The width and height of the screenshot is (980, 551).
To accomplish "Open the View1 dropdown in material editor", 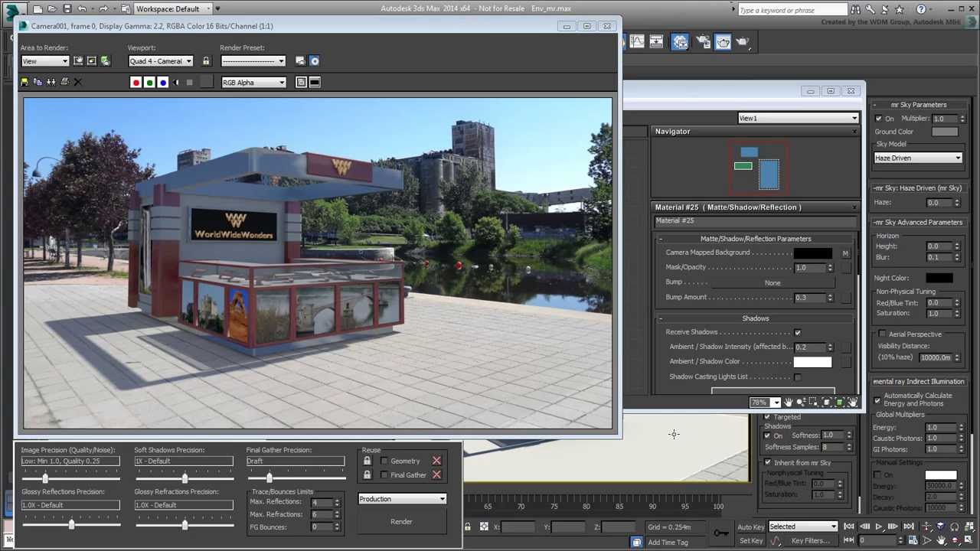I will point(798,118).
